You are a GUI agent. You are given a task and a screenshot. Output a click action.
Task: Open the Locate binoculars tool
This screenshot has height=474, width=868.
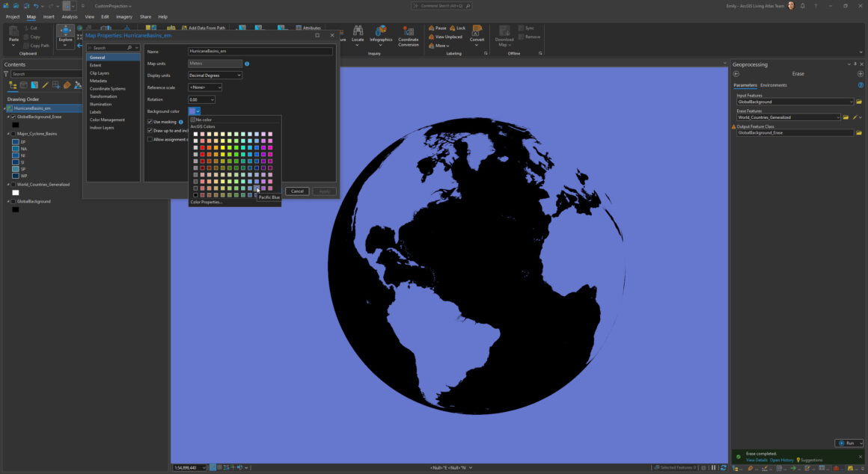pos(358,34)
